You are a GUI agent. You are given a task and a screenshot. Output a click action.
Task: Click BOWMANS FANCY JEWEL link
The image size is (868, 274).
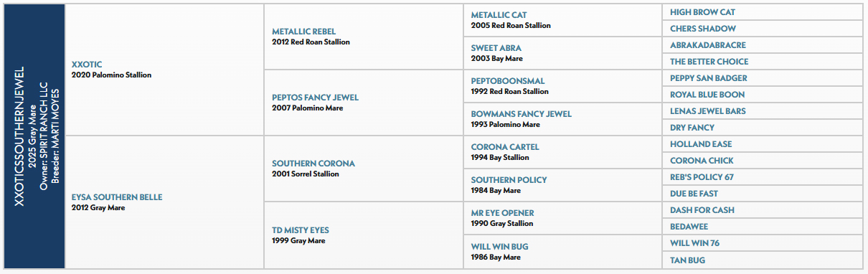coord(522,114)
